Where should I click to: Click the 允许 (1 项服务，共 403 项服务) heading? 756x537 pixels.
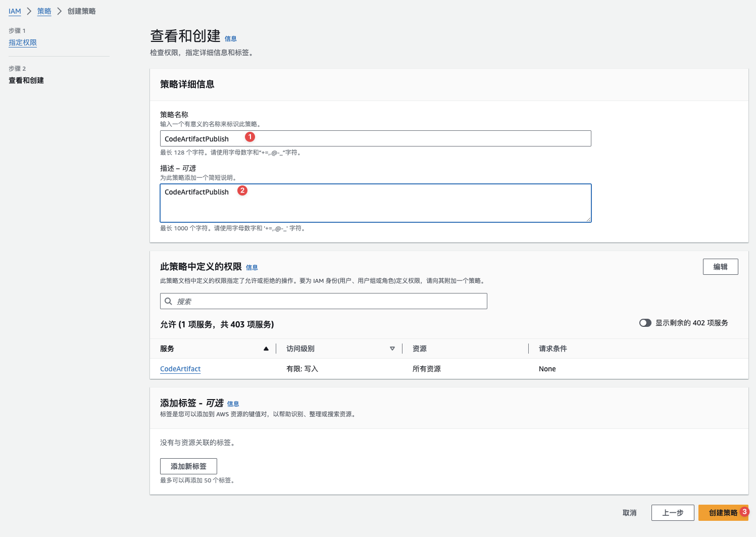click(x=217, y=324)
